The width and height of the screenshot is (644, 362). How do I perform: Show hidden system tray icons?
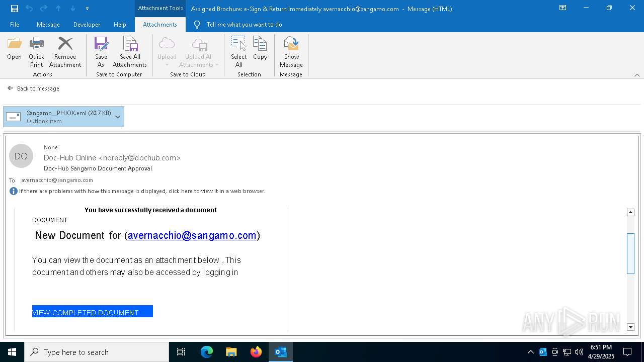tap(530, 352)
